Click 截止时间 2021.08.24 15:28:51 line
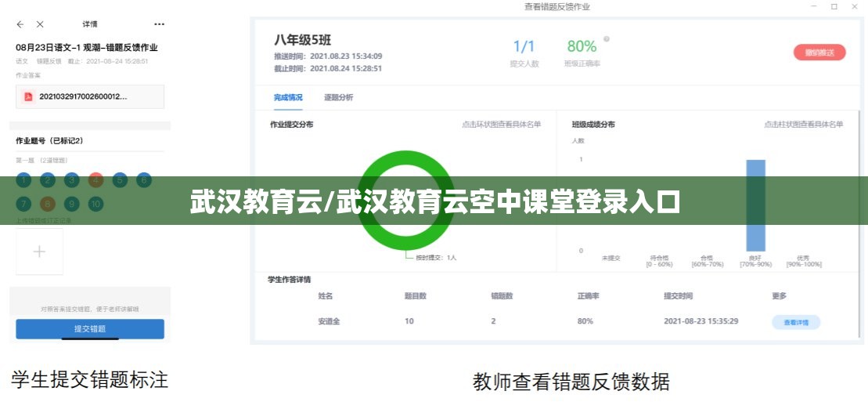The height and width of the screenshot is (402, 868). tap(328, 69)
